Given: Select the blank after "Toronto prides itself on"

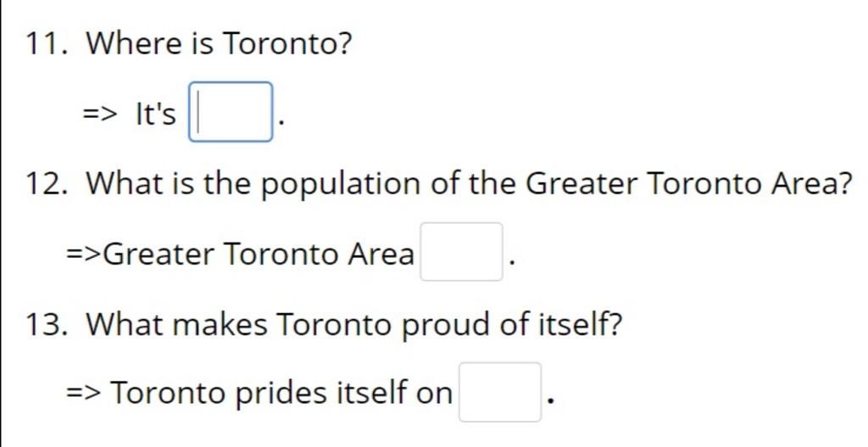Looking at the screenshot, I should pos(500,392).
